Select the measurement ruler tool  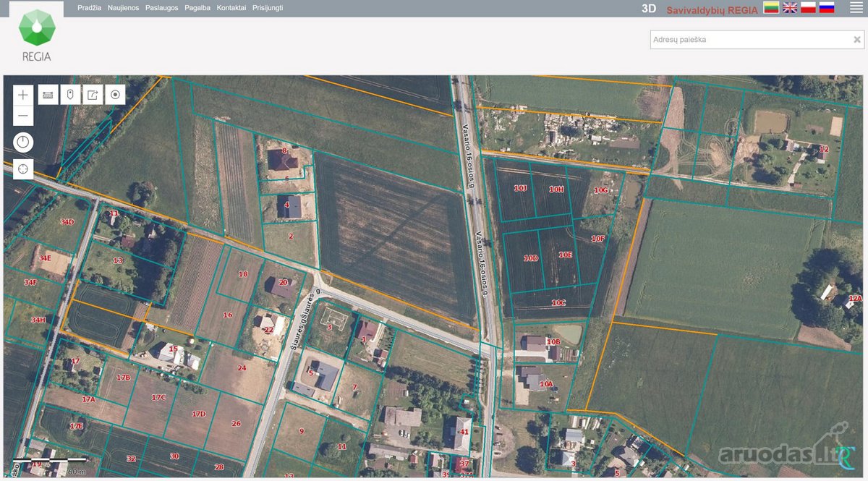(48, 95)
